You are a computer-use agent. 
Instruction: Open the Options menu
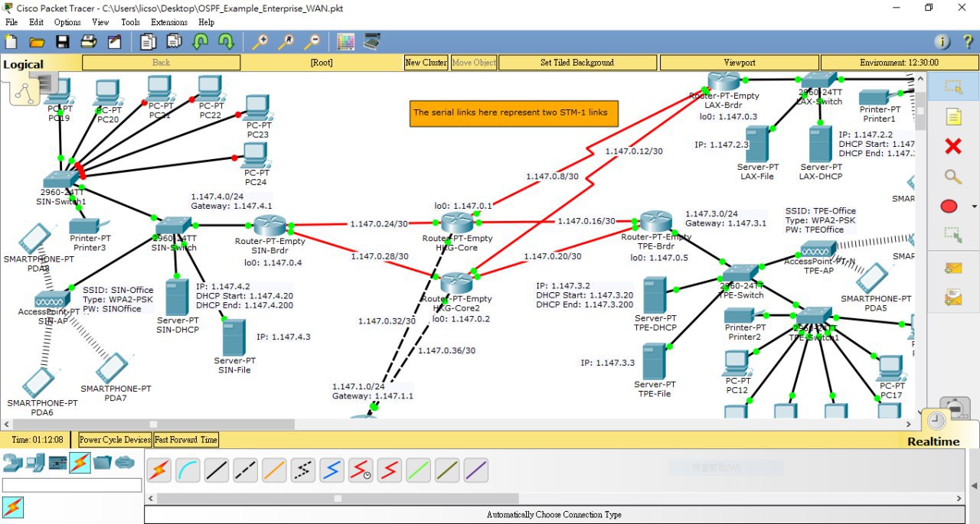tap(67, 22)
